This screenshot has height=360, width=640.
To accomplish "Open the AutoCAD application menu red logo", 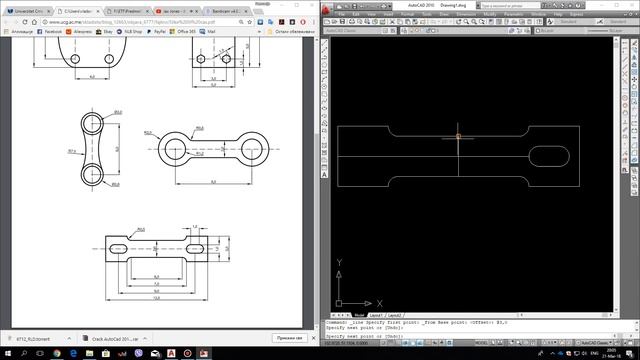I will point(325,9).
